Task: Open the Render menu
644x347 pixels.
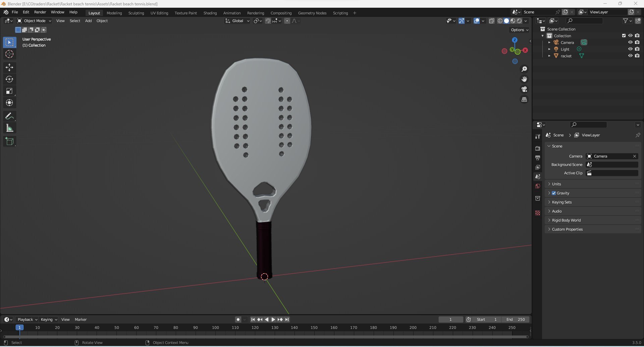Action: click(x=40, y=12)
